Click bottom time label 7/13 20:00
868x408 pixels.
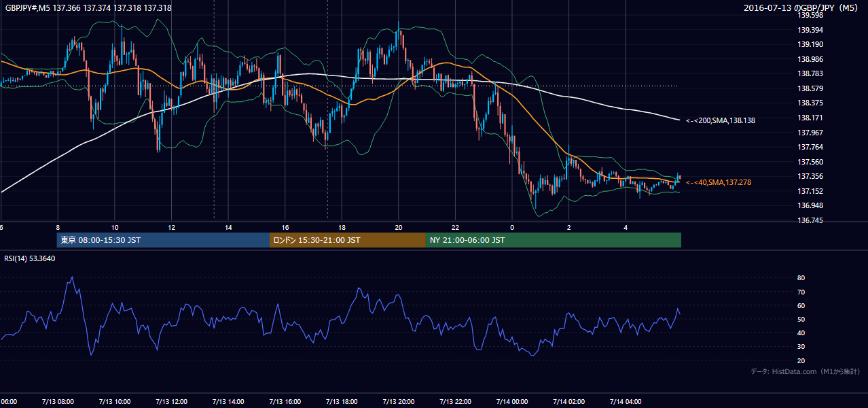coord(399,401)
